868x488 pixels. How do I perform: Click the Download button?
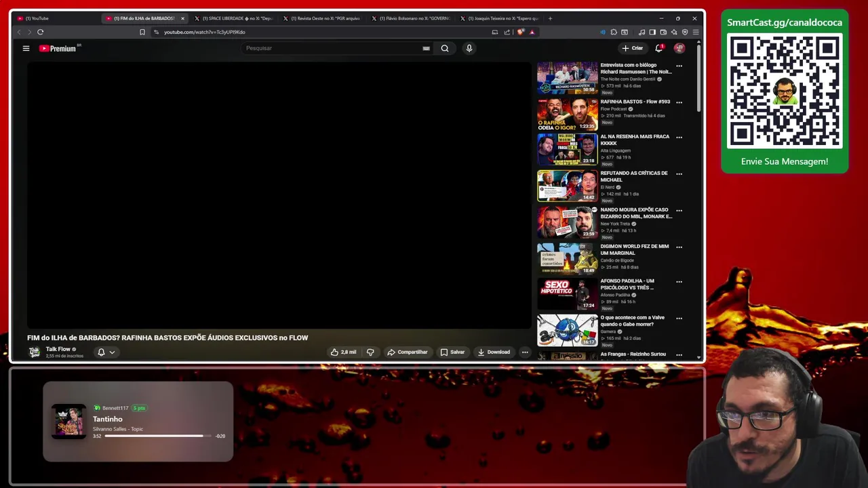tap(494, 352)
